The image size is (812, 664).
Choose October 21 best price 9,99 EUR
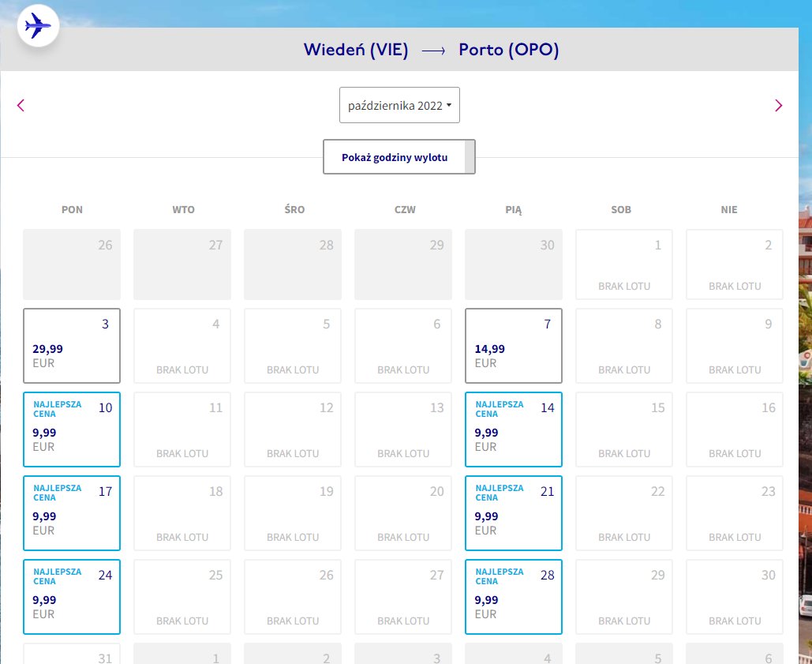[x=514, y=513]
